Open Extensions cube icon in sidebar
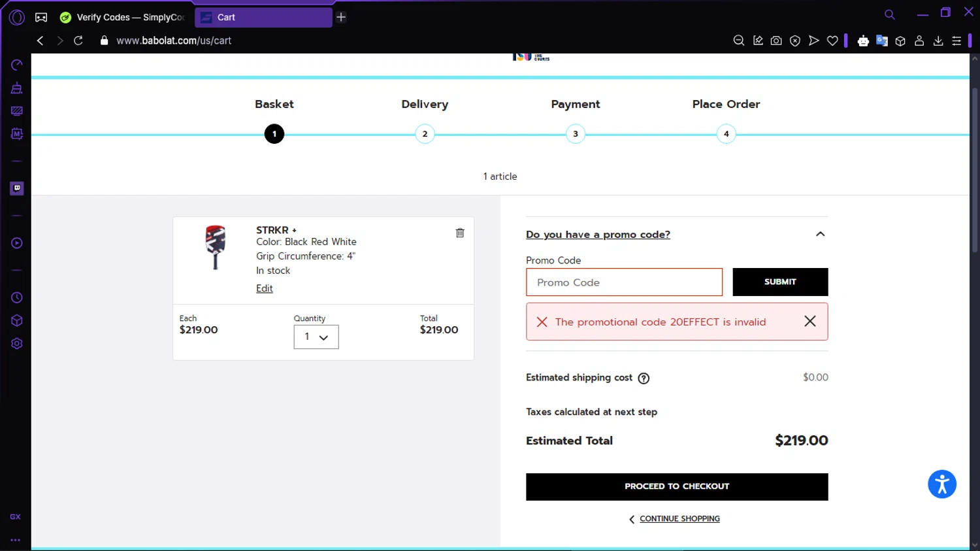The height and width of the screenshot is (551, 980). (x=17, y=320)
